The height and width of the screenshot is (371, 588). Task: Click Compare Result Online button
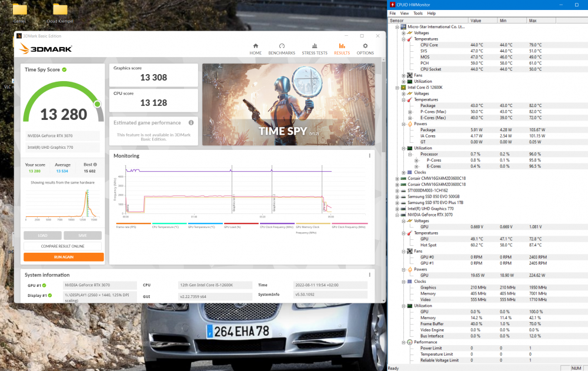click(64, 246)
